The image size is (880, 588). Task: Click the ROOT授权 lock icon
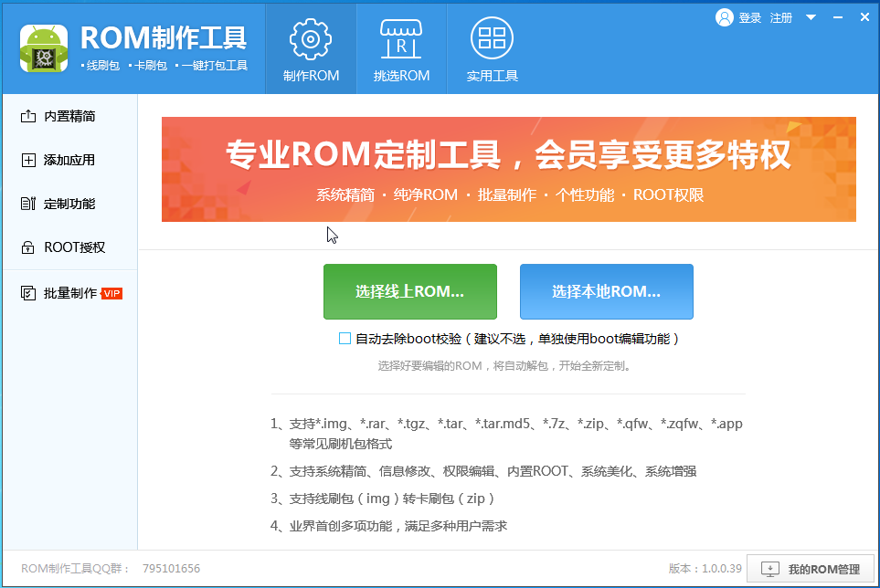[x=28, y=247]
